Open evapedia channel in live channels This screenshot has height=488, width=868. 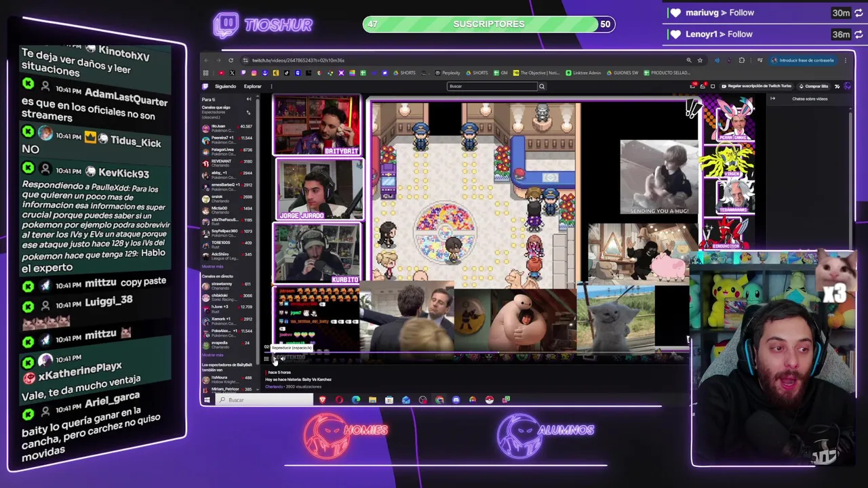click(228, 345)
